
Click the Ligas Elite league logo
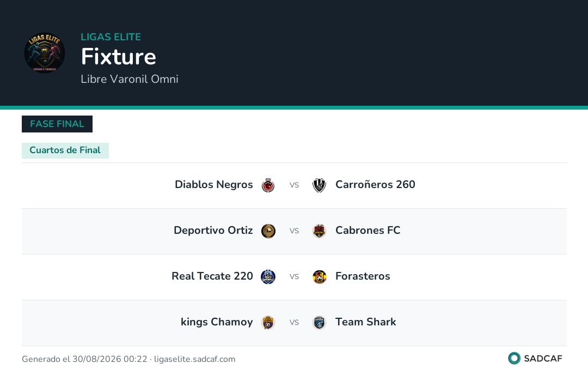pyautogui.click(x=45, y=53)
